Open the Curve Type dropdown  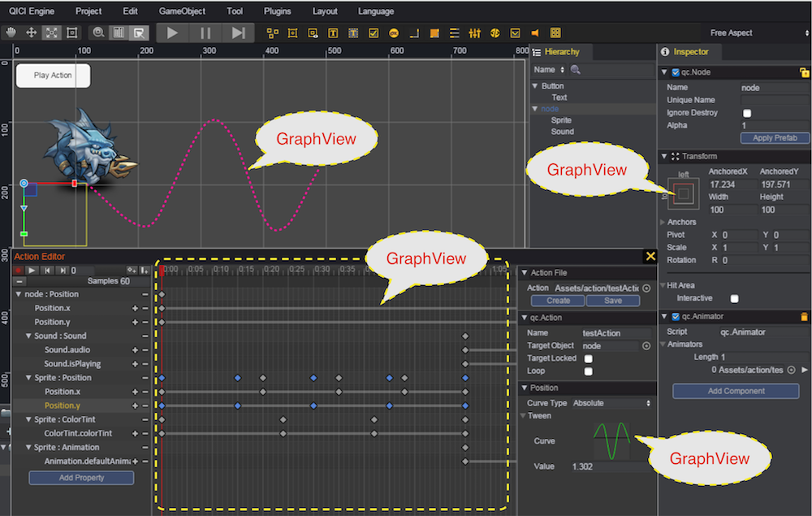(611, 403)
